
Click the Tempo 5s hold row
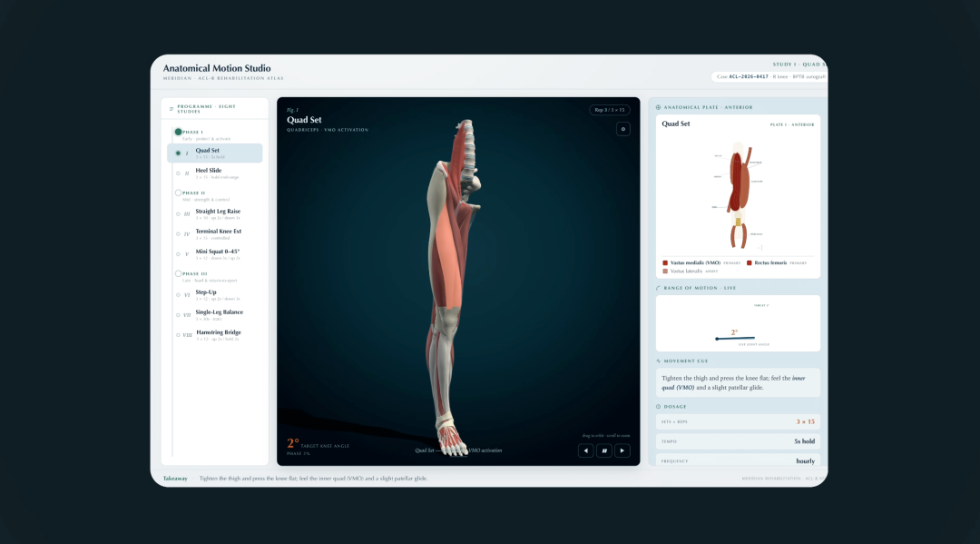coord(738,441)
